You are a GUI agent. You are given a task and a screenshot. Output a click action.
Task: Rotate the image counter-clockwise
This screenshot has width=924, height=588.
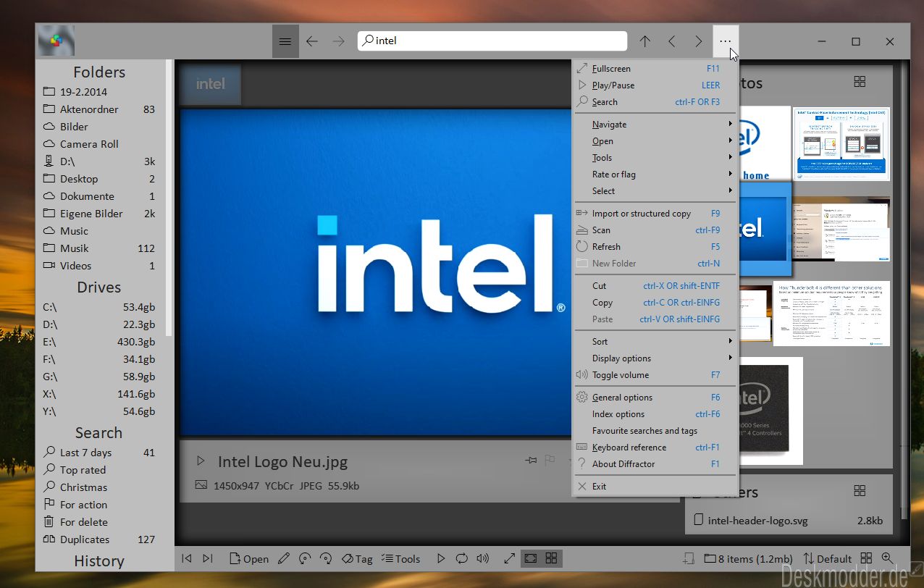pyautogui.click(x=305, y=558)
